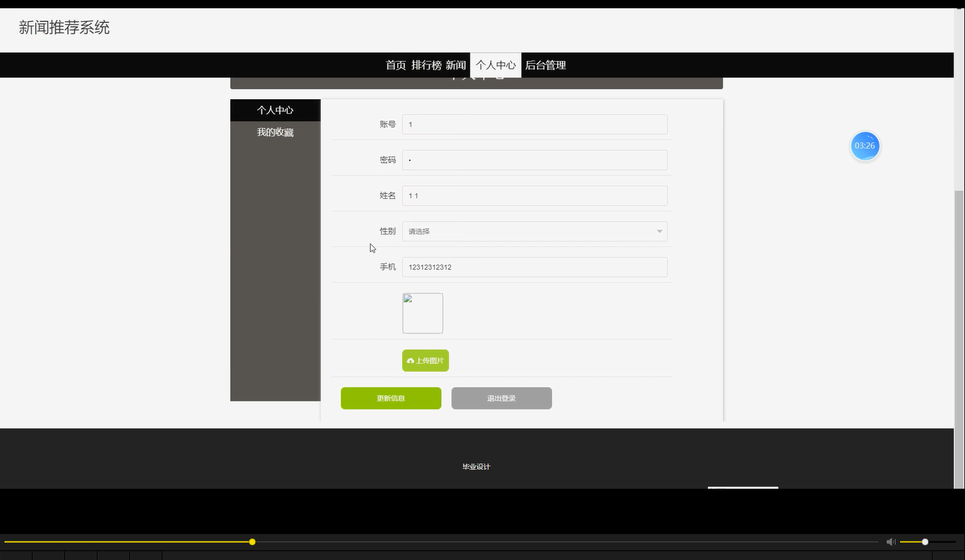
Task: Click the green 更新信息 button
Action: 391,398
